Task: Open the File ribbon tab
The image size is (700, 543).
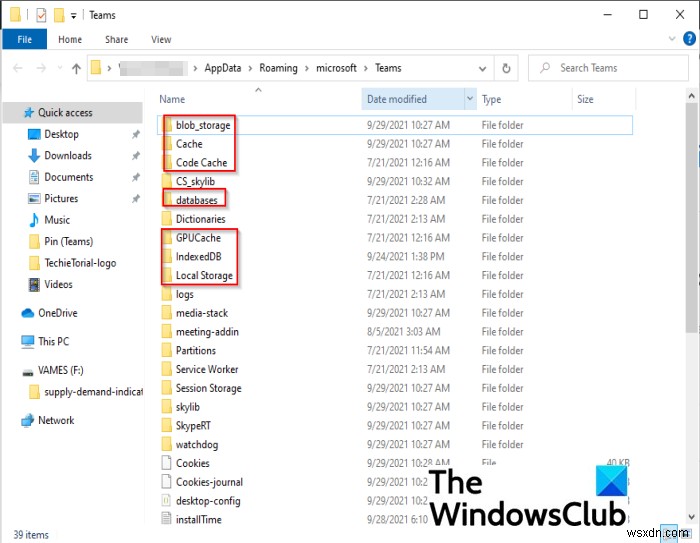Action: coord(25,39)
